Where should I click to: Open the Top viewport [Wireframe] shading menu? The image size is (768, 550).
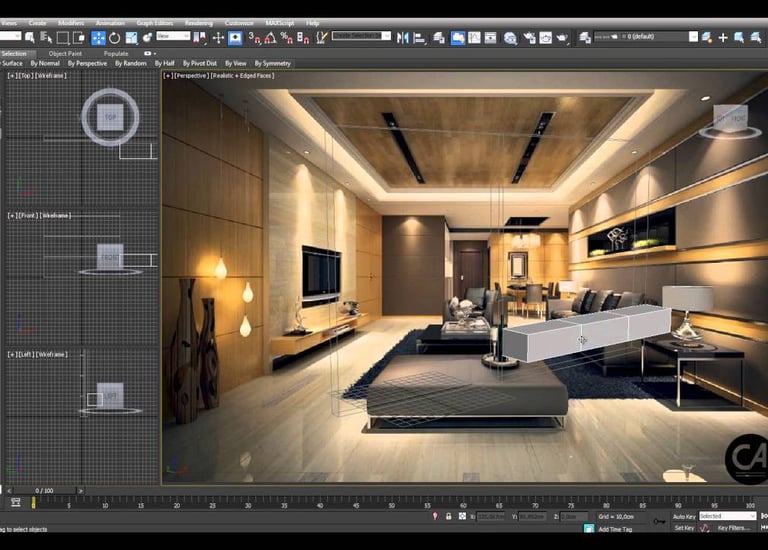51,75
